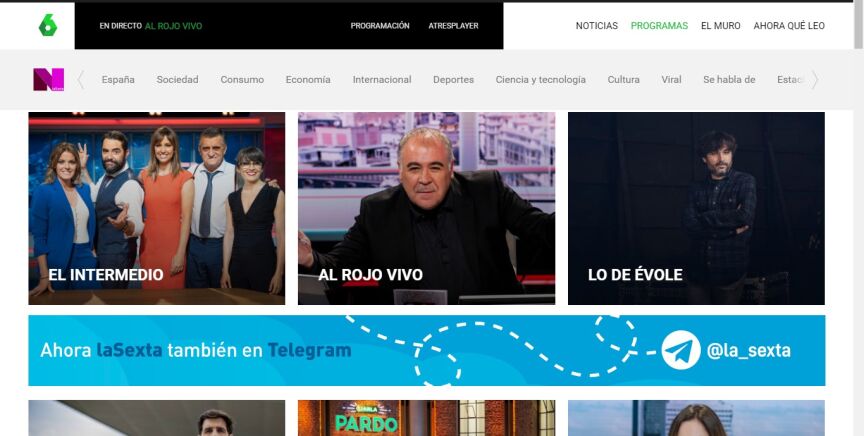864x436 pixels.
Task: Open the pink N news logo
Action: (x=48, y=80)
